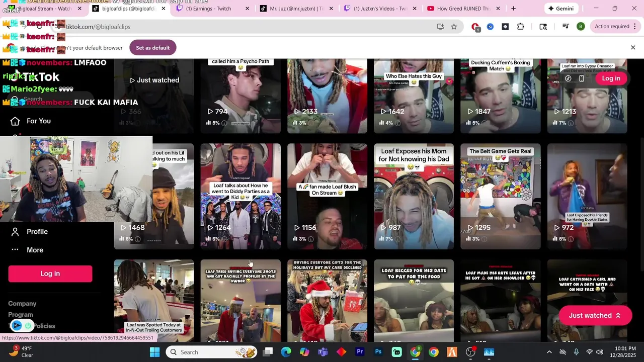
Task: Open Diddy Parties as a Kid video
Action: pos(240,197)
